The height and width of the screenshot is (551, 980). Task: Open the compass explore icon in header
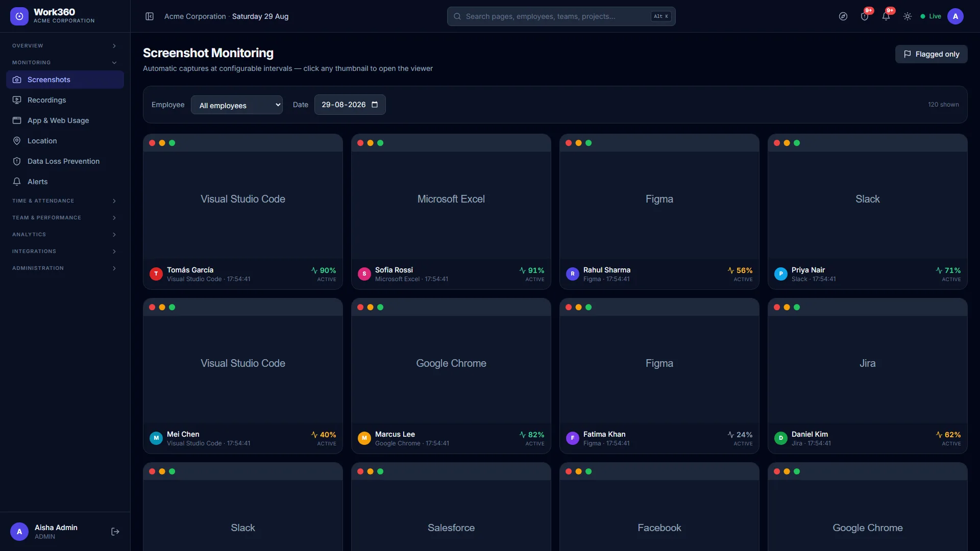(x=843, y=16)
